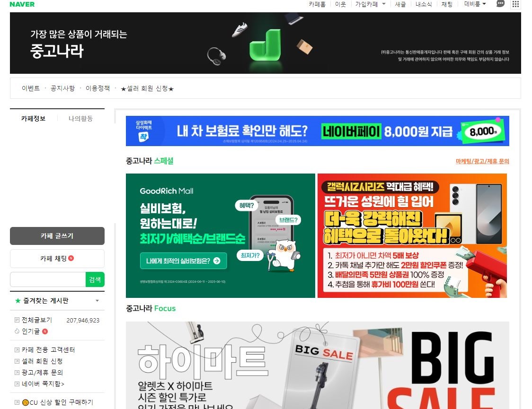Expand the 즐겨찾는 게시판 arrow
The height and width of the screenshot is (409, 532).
[97, 301]
